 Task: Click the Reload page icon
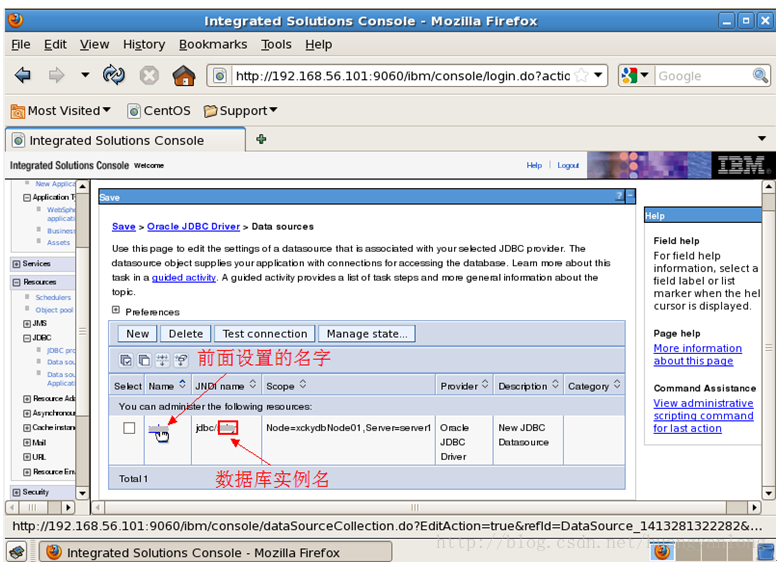[x=113, y=75]
